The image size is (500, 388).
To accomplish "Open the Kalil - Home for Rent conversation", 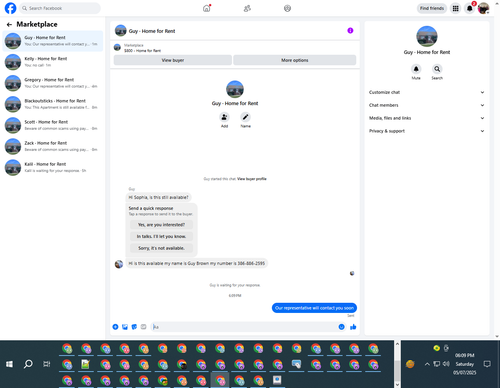I will coord(53,167).
